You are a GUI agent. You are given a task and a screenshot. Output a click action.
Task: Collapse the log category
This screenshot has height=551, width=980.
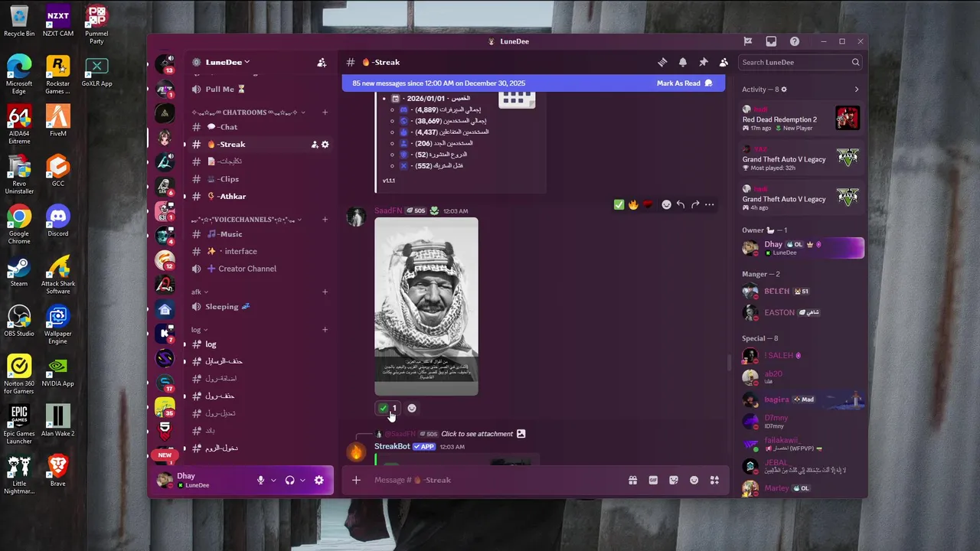click(x=199, y=330)
